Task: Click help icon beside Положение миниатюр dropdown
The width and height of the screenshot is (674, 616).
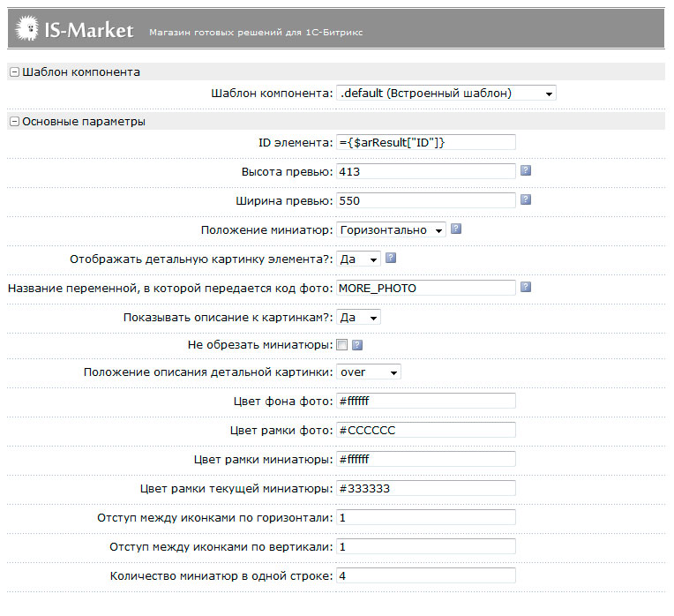Action: 457,229
